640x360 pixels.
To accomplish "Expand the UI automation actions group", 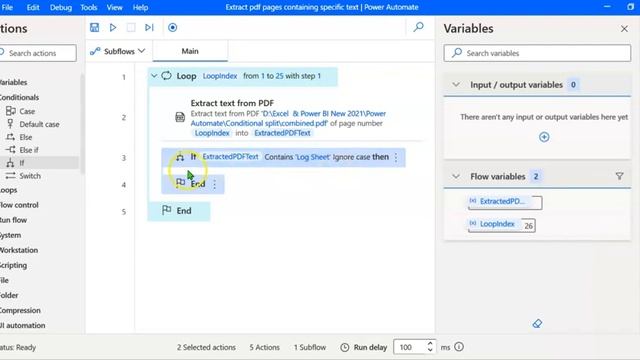I will (23, 326).
